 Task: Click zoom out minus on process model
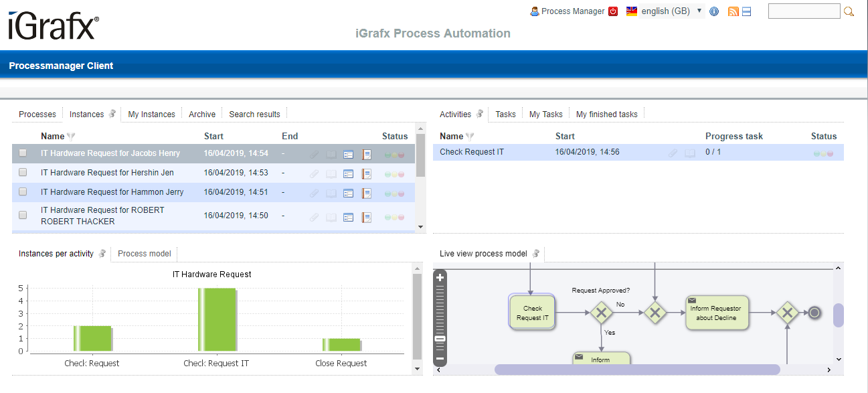click(x=440, y=358)
